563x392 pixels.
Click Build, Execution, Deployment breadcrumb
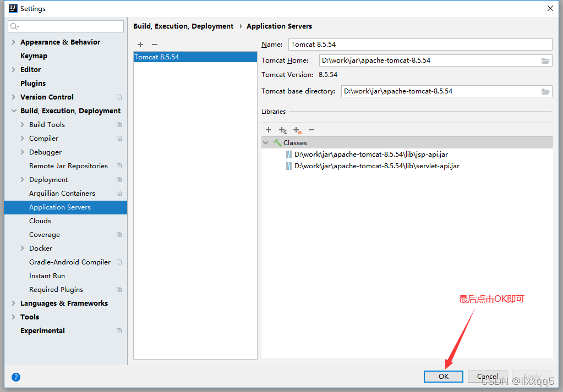click(183, 26)
